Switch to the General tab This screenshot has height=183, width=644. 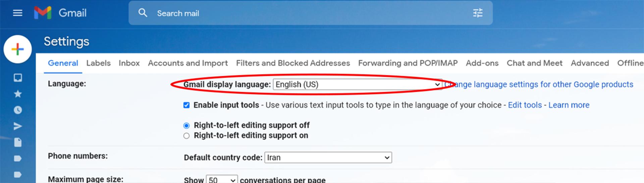click(x=63, y=63)
